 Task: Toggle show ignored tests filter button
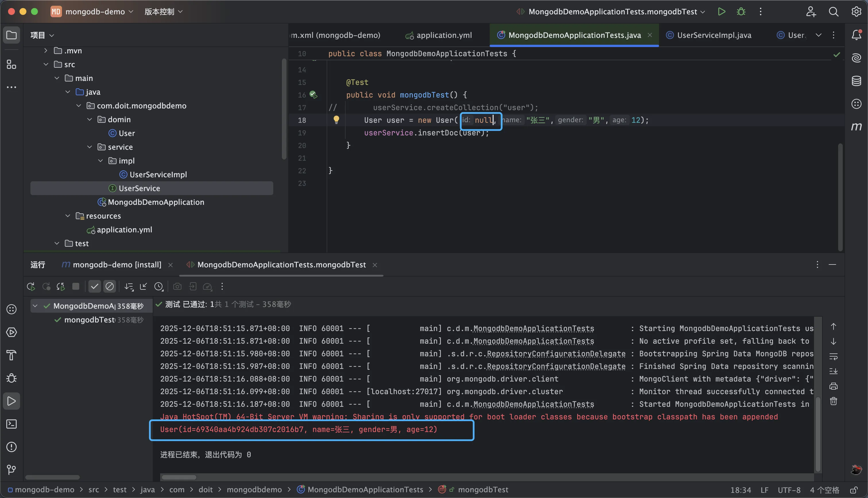pos(109,287)
